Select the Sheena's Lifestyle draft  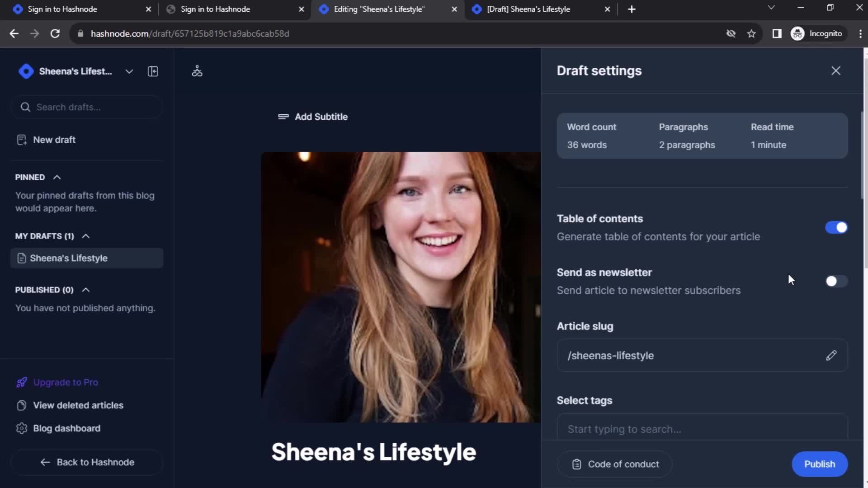click(x=87, y=258)
